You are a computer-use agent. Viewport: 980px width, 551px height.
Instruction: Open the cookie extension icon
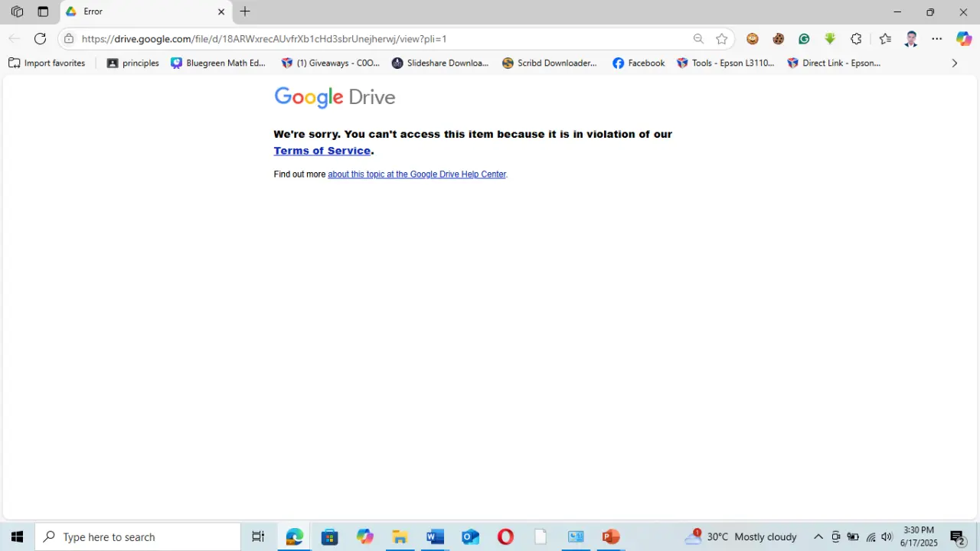click(x=779, y=39)
